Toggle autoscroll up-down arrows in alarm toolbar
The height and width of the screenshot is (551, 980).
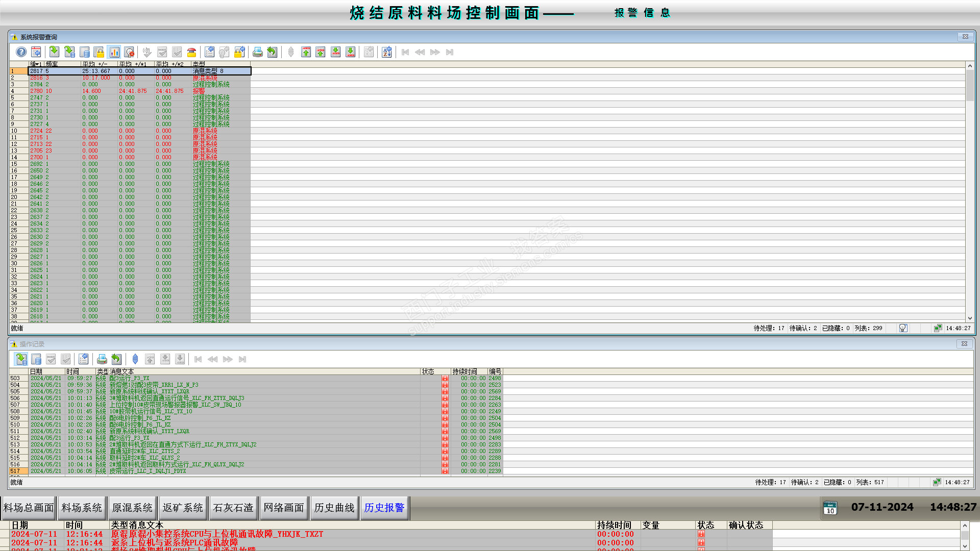pyautogui.click(x=291, y=52)
